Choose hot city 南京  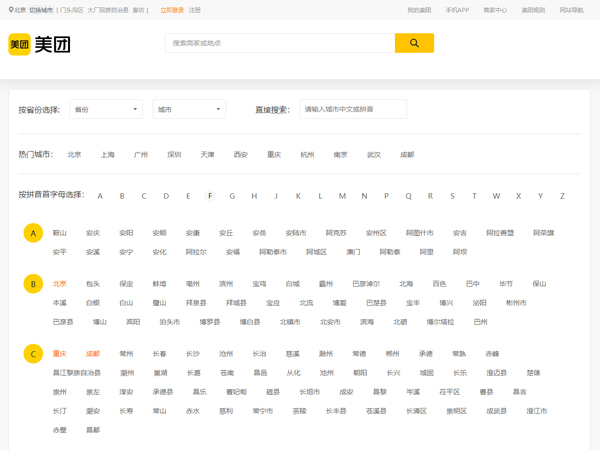(341, 155)
